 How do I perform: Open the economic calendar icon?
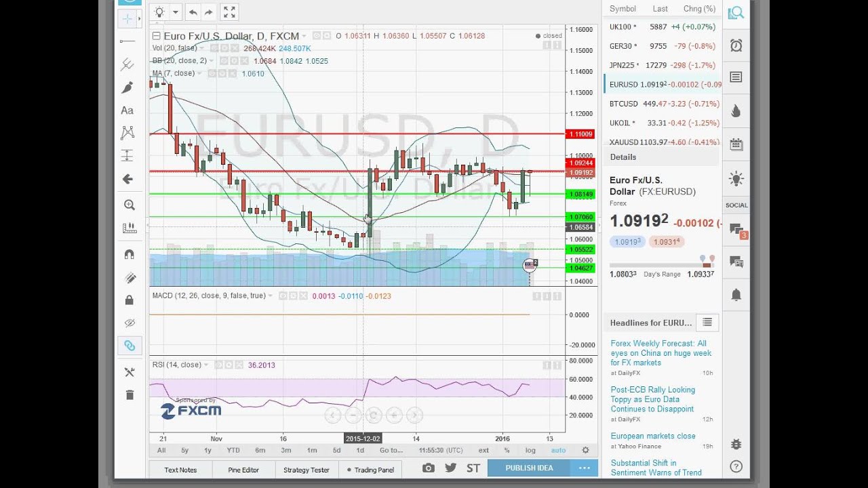point(736,144)
